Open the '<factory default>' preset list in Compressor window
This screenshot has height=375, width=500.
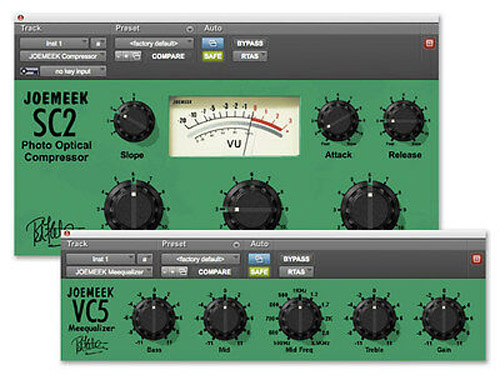(x=154, y=43)
